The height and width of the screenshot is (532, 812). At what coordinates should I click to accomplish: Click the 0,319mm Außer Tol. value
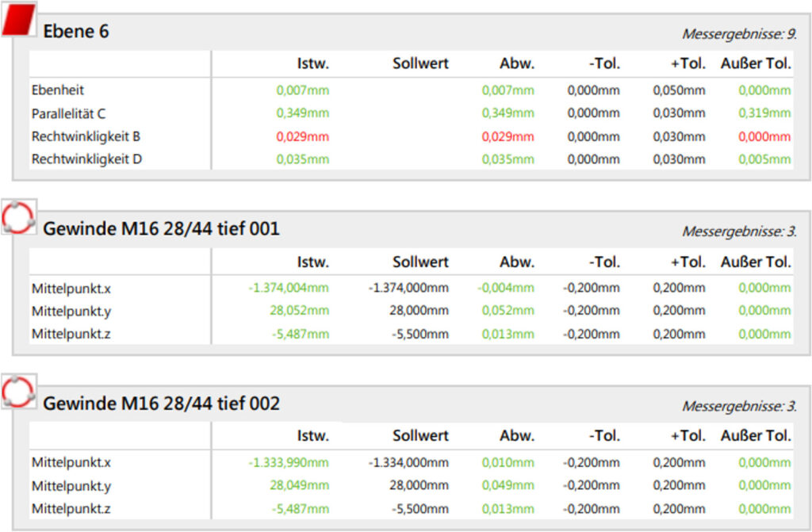[764, 113]
